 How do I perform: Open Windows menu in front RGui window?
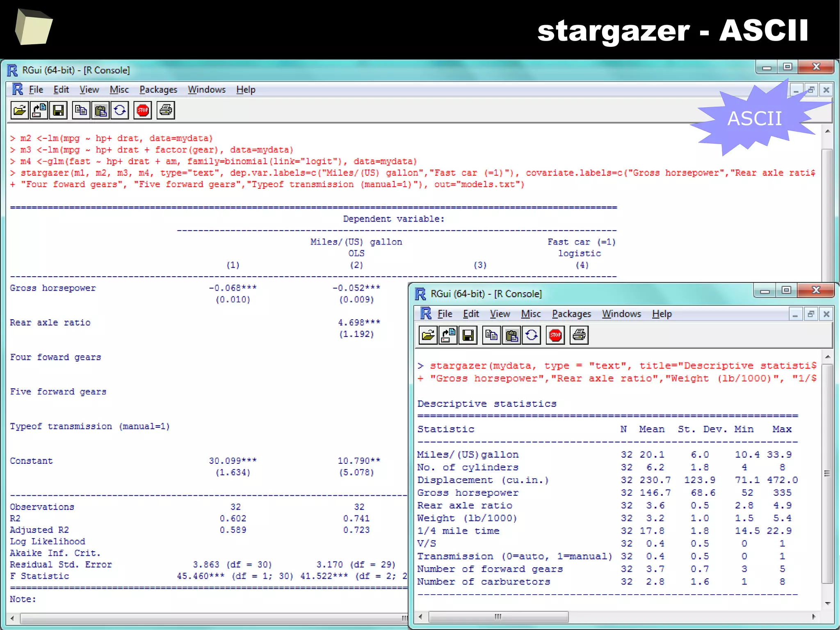tap(621, 314)
